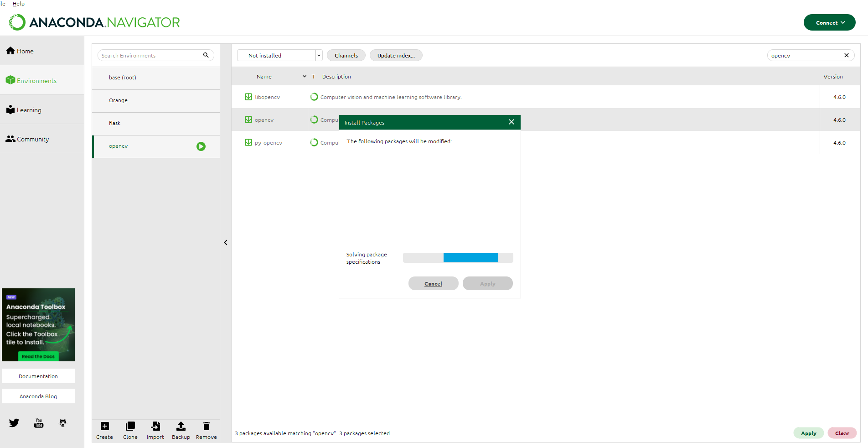Open the Documentation link
868x448 pixels.
pyautogui.click(x=38, y=376)
